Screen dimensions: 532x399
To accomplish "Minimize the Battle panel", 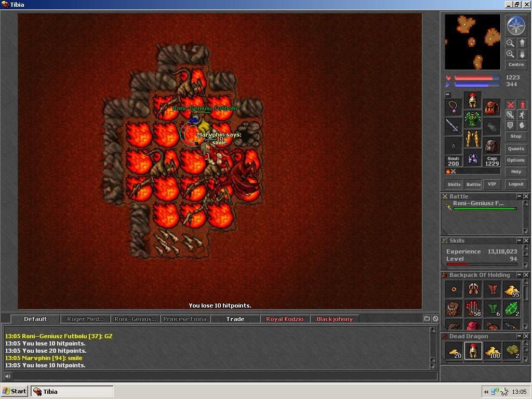I will (519, 196).
